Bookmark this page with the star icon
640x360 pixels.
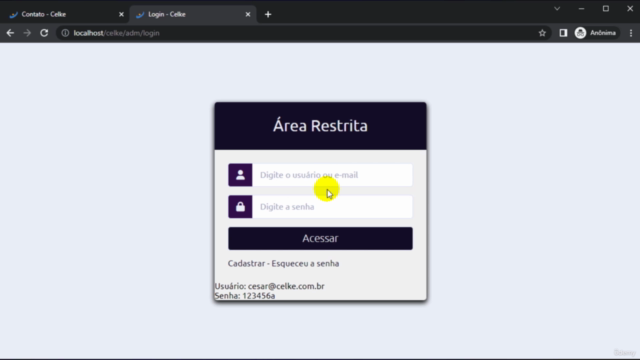pyautogui.click(x=542, y=33)
